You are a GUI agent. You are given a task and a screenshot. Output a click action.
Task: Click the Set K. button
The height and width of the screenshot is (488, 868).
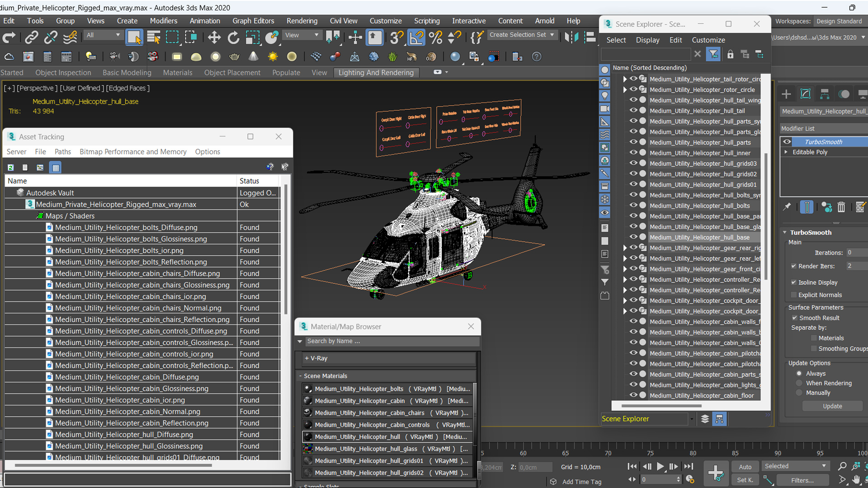pyautogui.click(x=745, y=480)
